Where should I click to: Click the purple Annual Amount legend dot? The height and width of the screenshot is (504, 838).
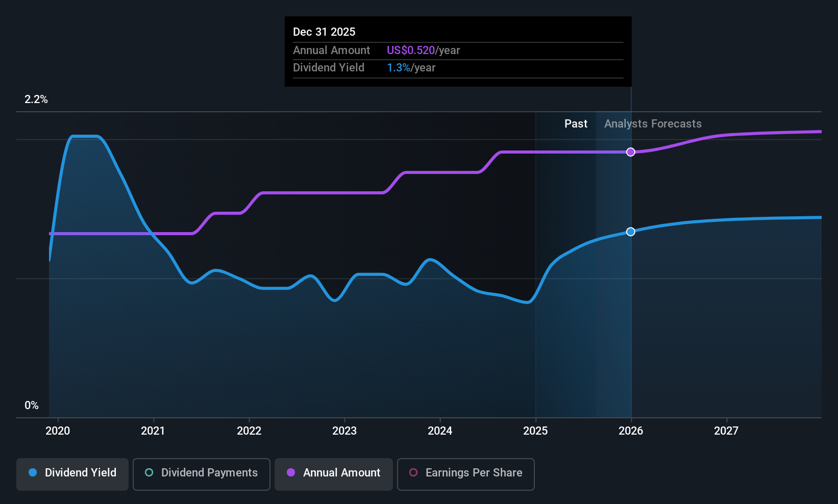pyautogui.click(x=291, y=473)
